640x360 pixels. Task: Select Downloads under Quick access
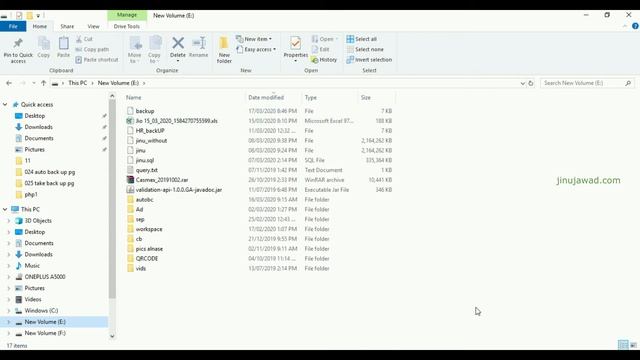click(38, 127)
